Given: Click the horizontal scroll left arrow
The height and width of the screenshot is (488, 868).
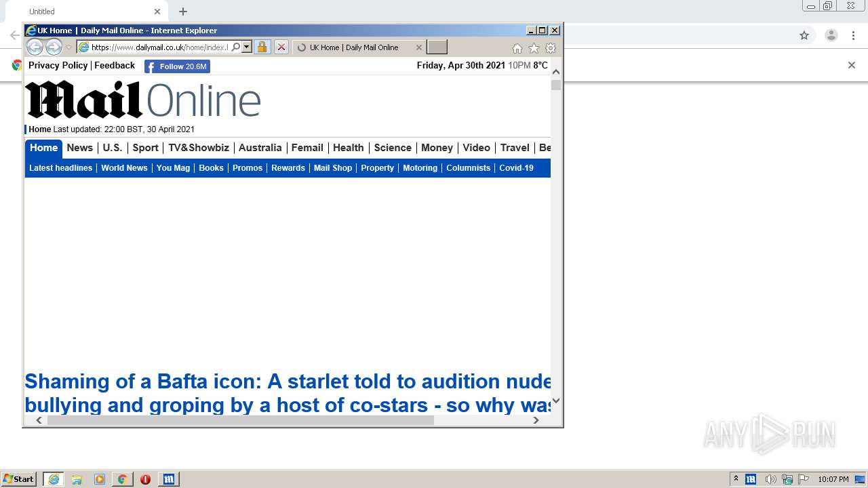Looking at the screenshot, I should coord(39,420).
